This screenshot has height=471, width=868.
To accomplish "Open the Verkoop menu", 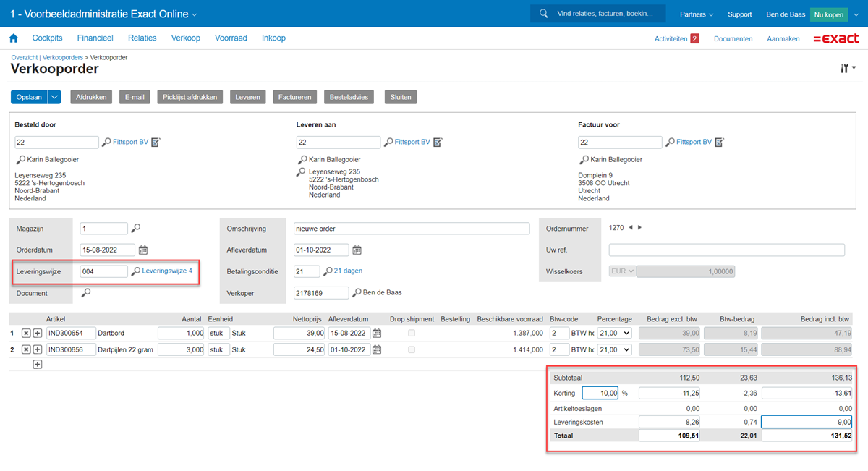I will click(x=185, y=38).
